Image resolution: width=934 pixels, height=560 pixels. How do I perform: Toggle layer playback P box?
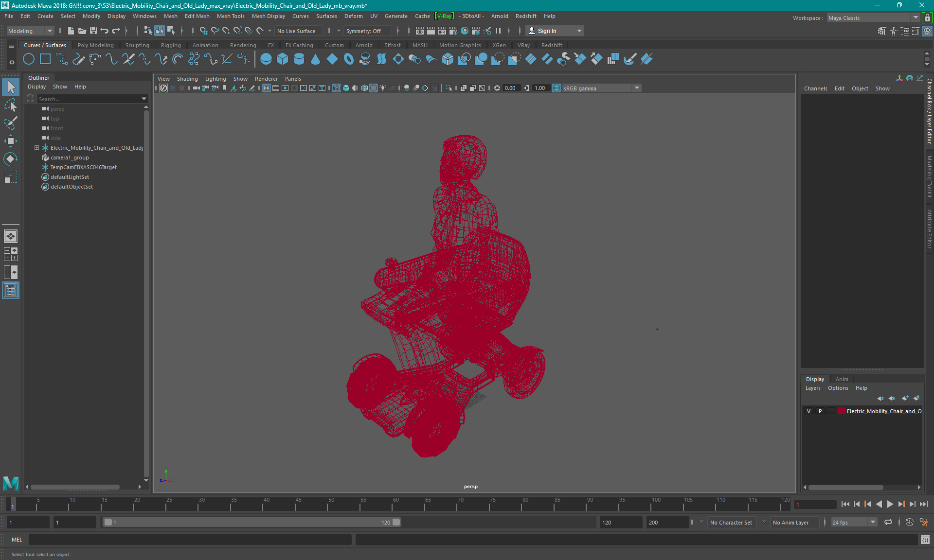click(x=820, y=411)
